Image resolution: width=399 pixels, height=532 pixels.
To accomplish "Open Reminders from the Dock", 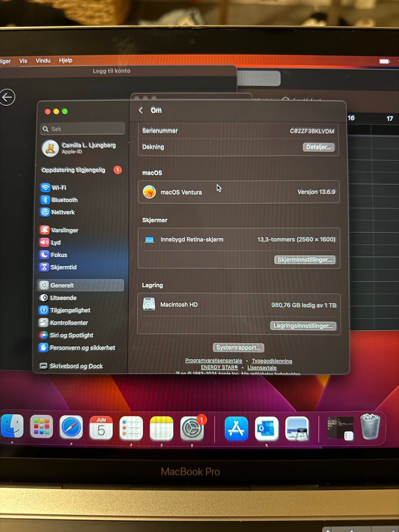I will [x=131, y=428].
